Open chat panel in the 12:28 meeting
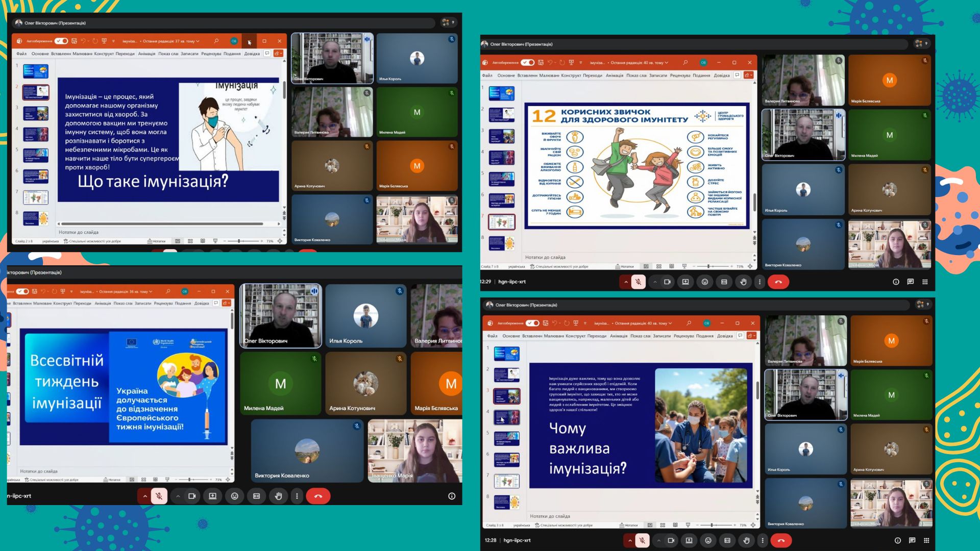Screen dimensions: 980x551 click(x=912, y=540)
